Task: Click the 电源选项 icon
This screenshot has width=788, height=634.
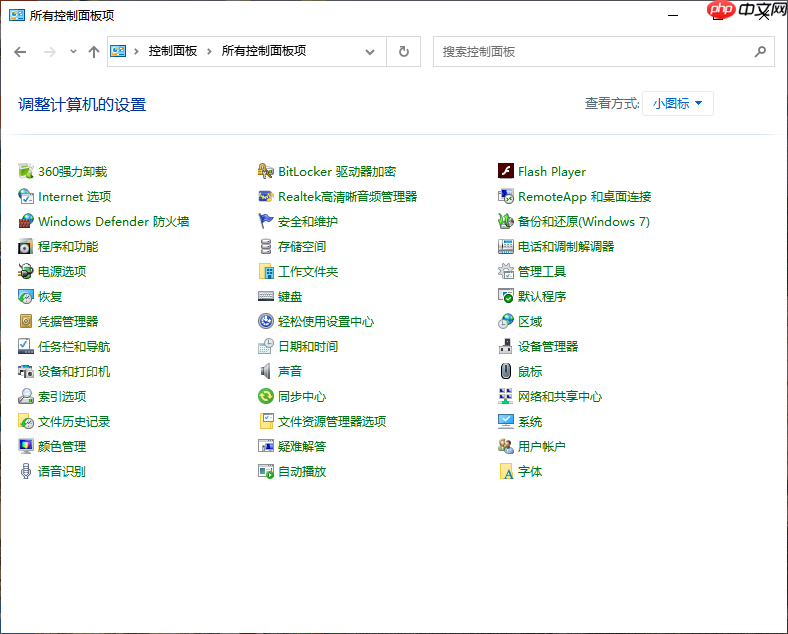Action: coord(26,271)
